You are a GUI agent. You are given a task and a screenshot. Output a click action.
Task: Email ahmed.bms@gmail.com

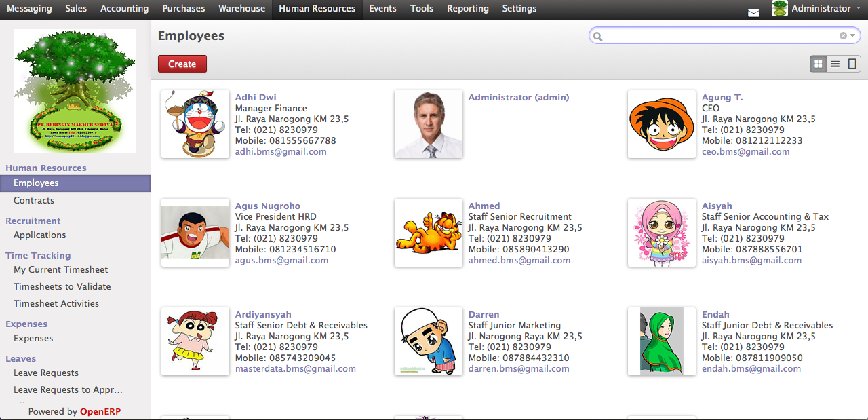[x=519, y=260]
